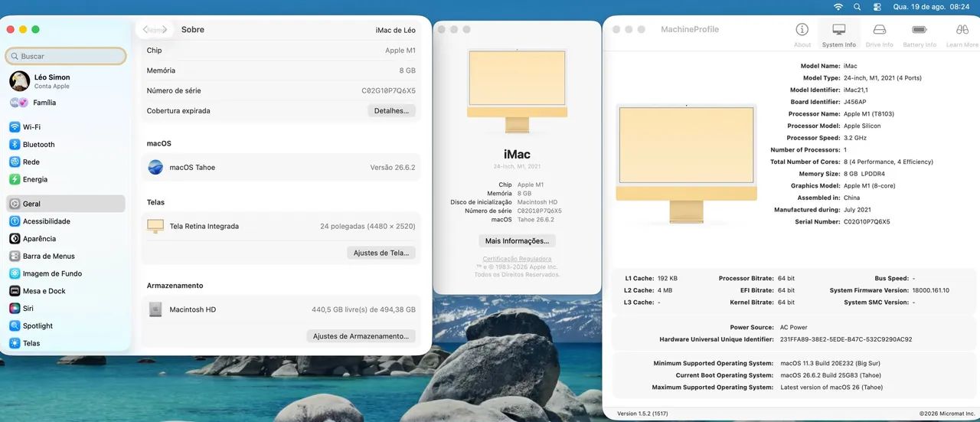Click System Firmware Version value 18000.161.10
The image size is (980, 422).
point(930,290)
